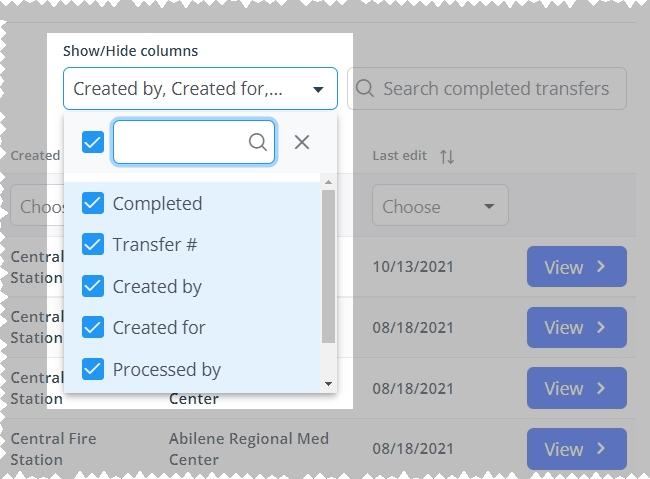
Task: Click scrollbar down arrow in column list
Action: click(328, 384)
